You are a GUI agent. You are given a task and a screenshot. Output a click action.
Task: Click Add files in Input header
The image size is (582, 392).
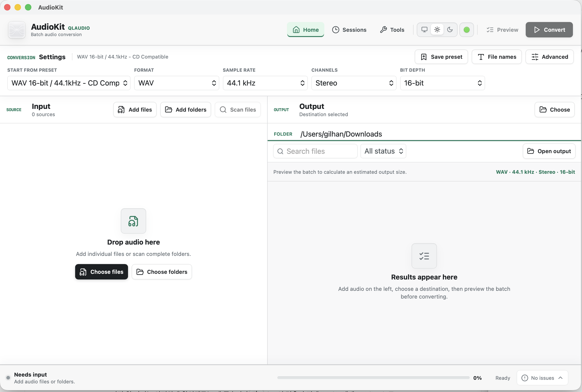135,110
